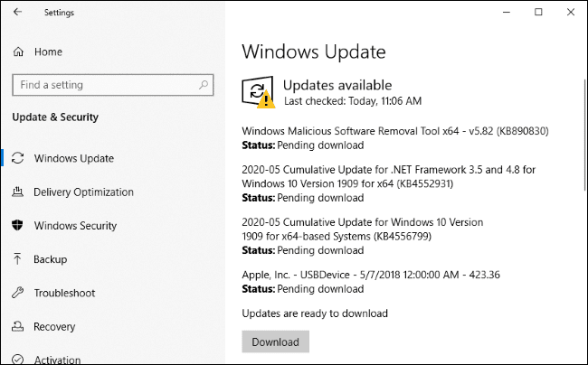Viewport: 588px width, 365px height.
Task: Open the Recovery page
Action: 54,327
